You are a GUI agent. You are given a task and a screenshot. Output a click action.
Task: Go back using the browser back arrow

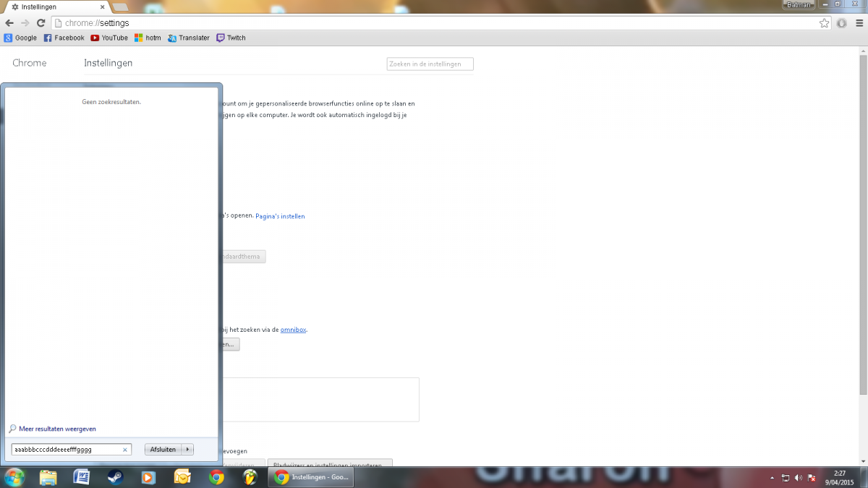[x=9, y=23]
